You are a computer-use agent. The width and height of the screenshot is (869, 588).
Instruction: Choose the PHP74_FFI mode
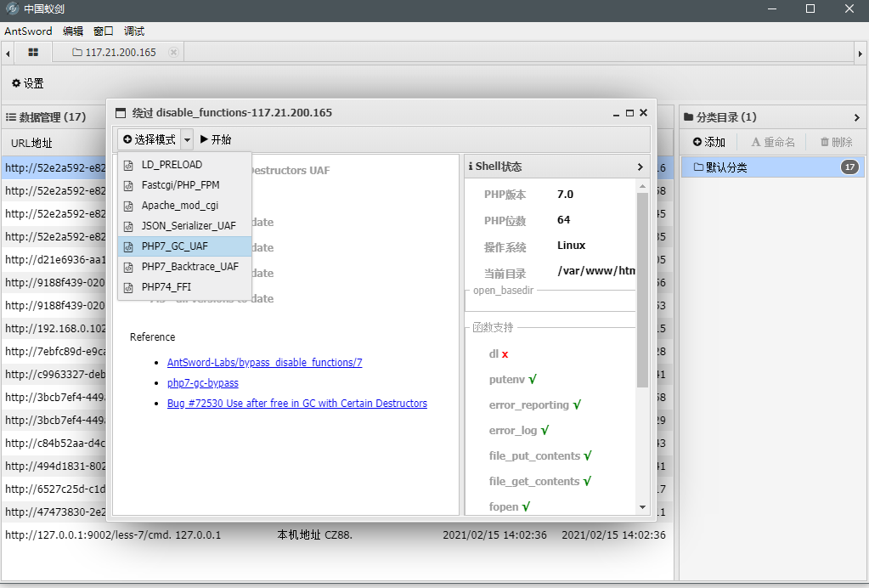coord(166,287)
